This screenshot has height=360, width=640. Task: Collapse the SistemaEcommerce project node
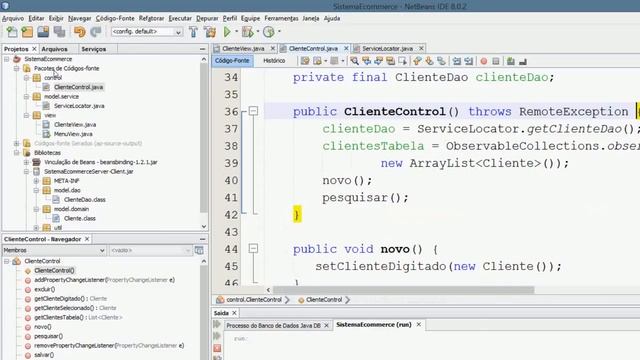pyautogui.click(x=7, y=59)
